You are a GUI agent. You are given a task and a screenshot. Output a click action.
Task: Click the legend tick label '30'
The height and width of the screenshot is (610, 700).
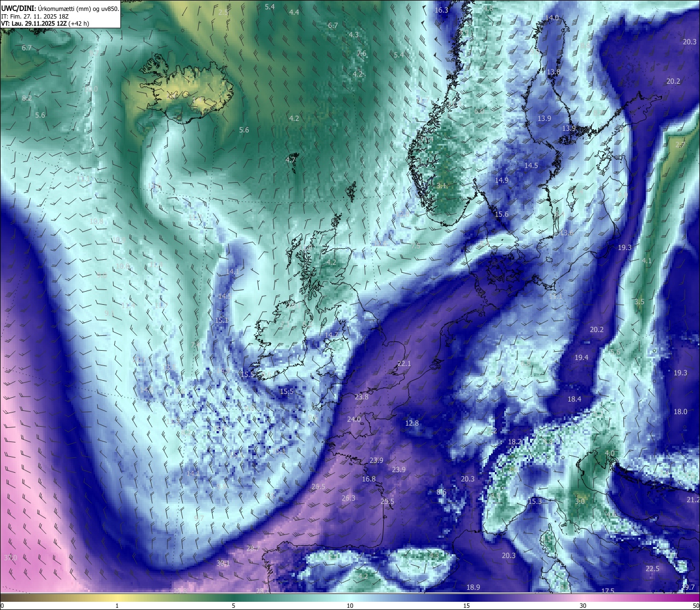pos(583,606)
